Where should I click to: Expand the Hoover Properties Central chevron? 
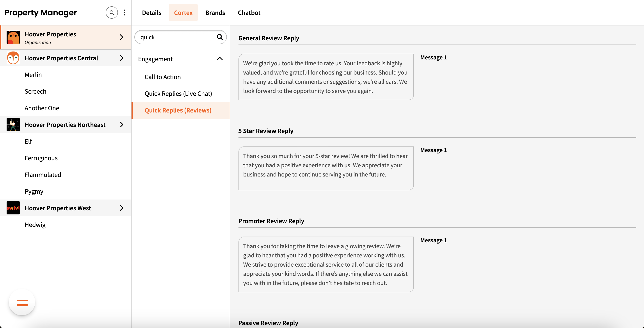pos(121,58)
